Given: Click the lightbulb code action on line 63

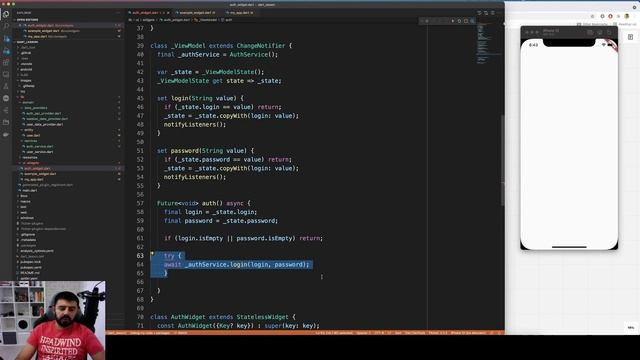Looking at the screenshot, I should click(x=152, y=254).
